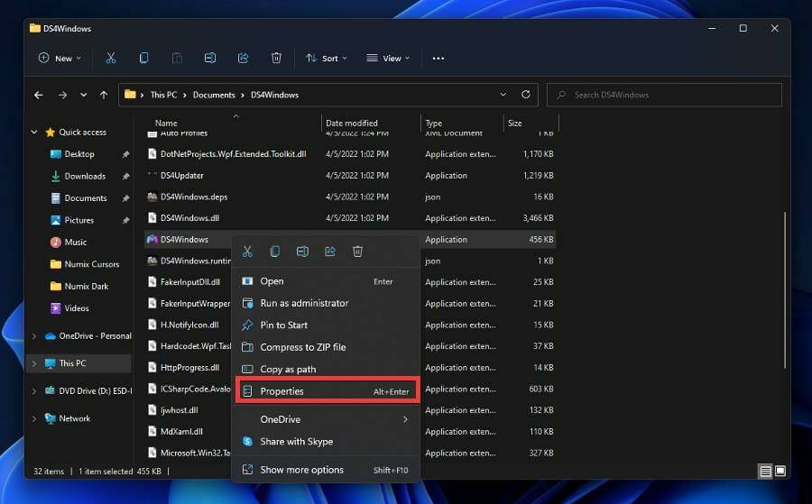Go back with the left arrow
Viewport: 812px width, 504px height.
point(38,95)
